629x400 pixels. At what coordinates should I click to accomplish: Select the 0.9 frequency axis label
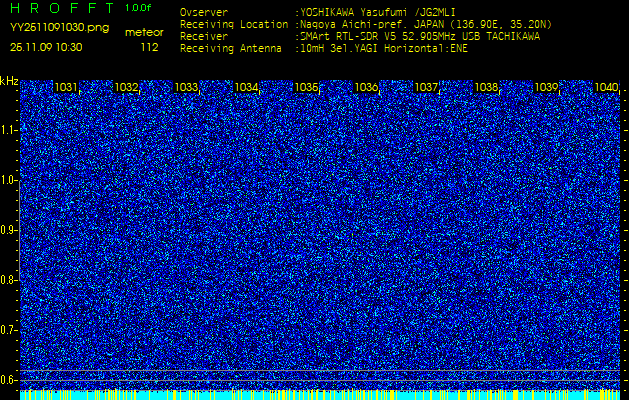pos(9,230)
